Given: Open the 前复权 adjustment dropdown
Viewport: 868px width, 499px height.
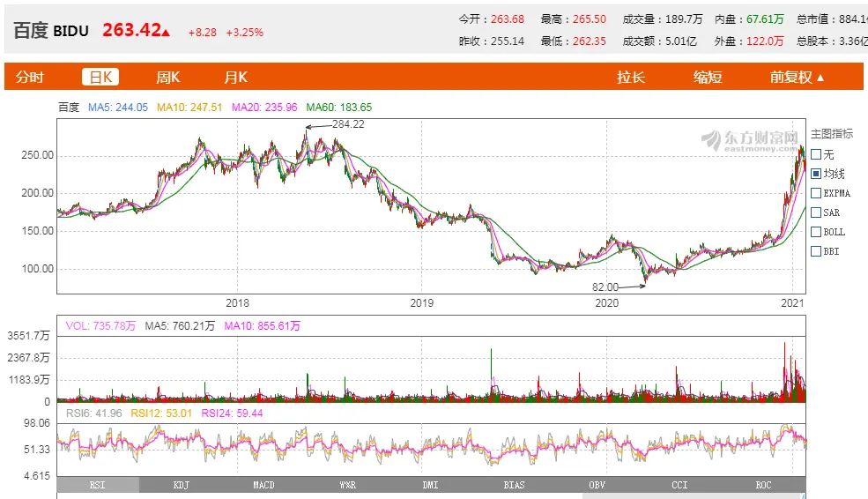Looking at the screenshot, I should coord(797,77).
